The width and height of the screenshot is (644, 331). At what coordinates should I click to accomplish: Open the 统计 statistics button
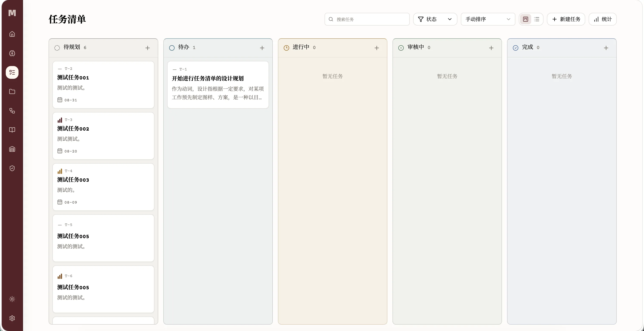[x=602, y=19]
